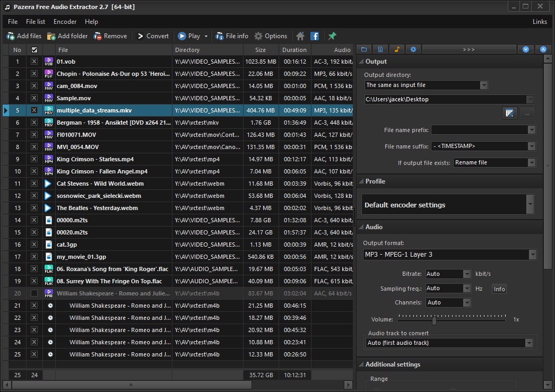The height and width of the screenshot is (392, 555).
Task: Click the Add files toolbar icon
Action: point(11,36)
